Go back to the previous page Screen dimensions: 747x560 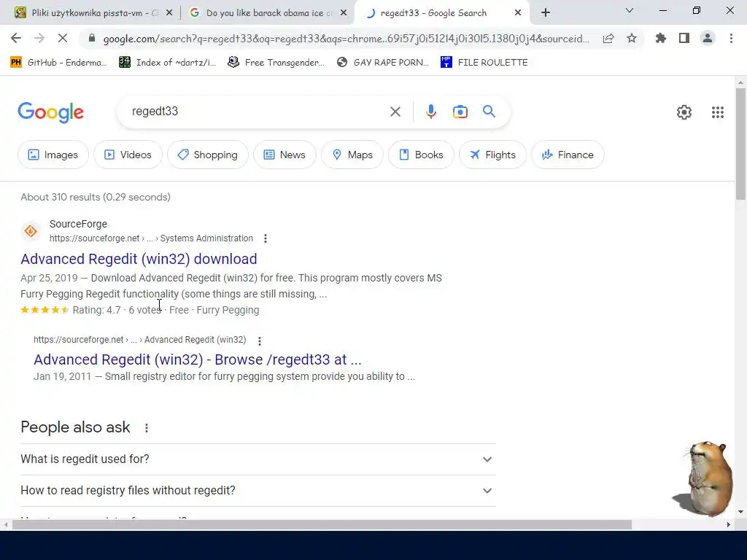(16, 38)
